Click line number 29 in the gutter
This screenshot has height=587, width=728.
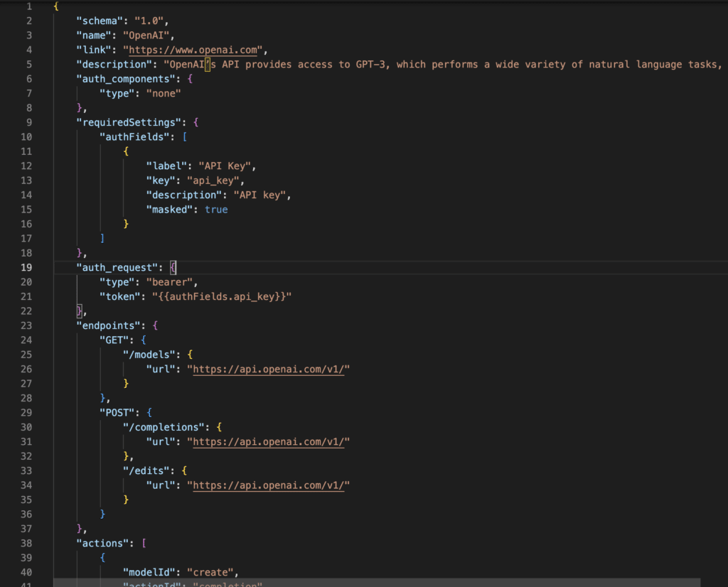coord(26,412)
